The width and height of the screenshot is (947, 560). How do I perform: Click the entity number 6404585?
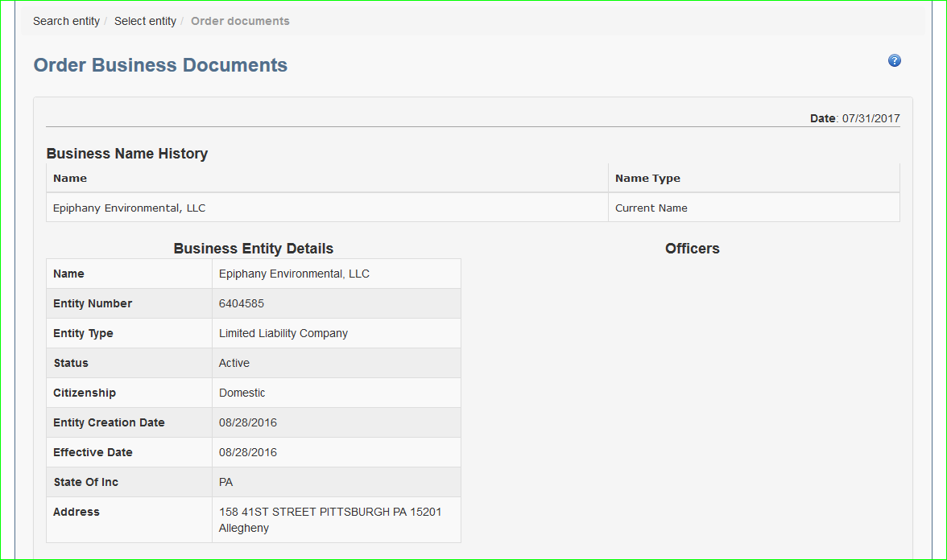242,303
